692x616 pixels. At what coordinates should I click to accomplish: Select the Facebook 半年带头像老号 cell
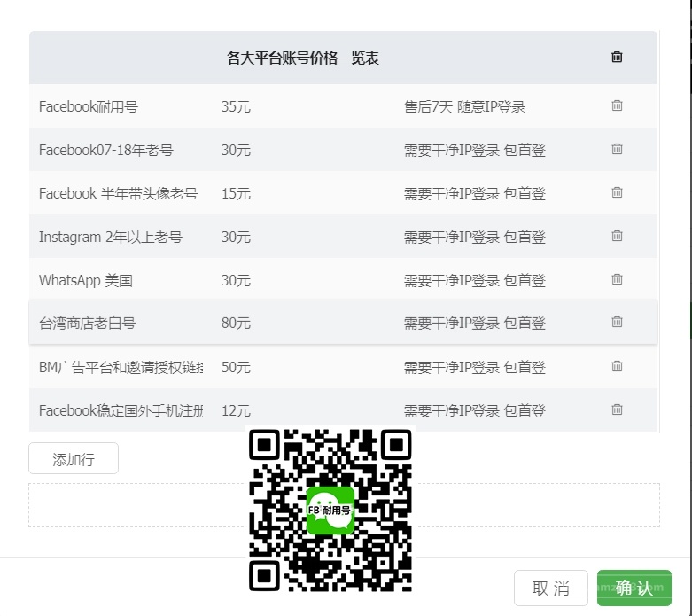tap(120, 193)
